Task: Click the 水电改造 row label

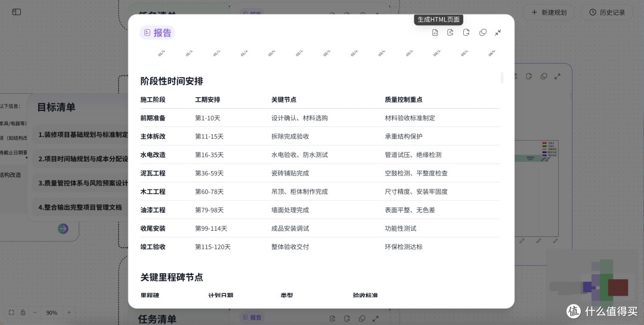Action: tap(153, 154)
